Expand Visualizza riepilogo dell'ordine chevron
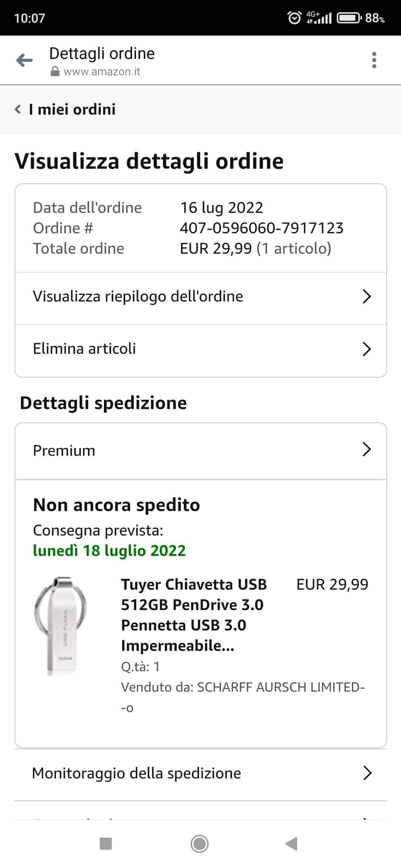 pos(367,296)
